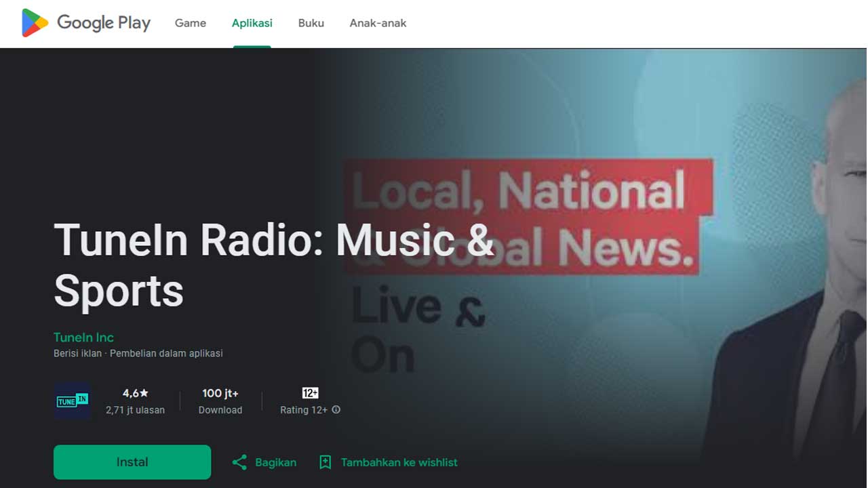Click the Google Play logo
The width and height of the screenshot is (868, 488).
coord(86,23)
